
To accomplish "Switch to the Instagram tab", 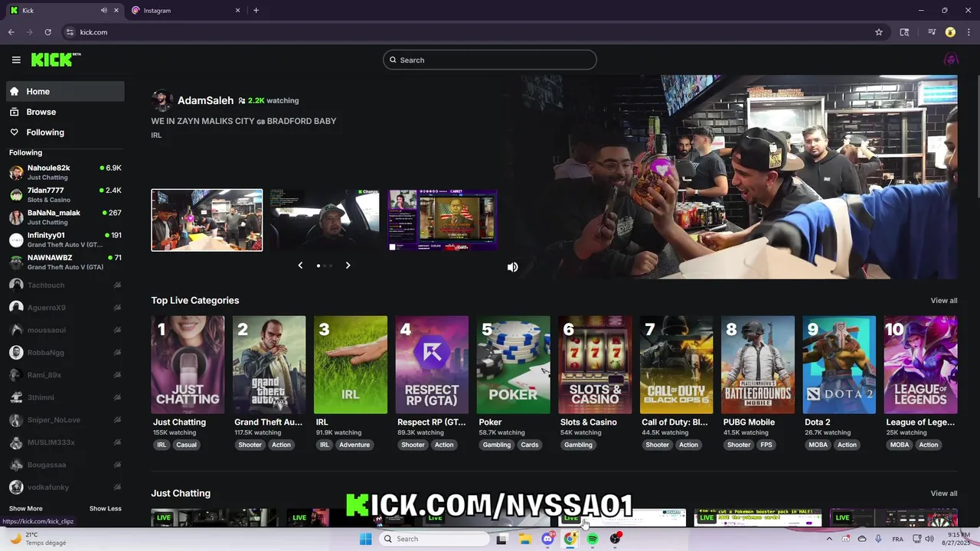I will click(186, 11).
